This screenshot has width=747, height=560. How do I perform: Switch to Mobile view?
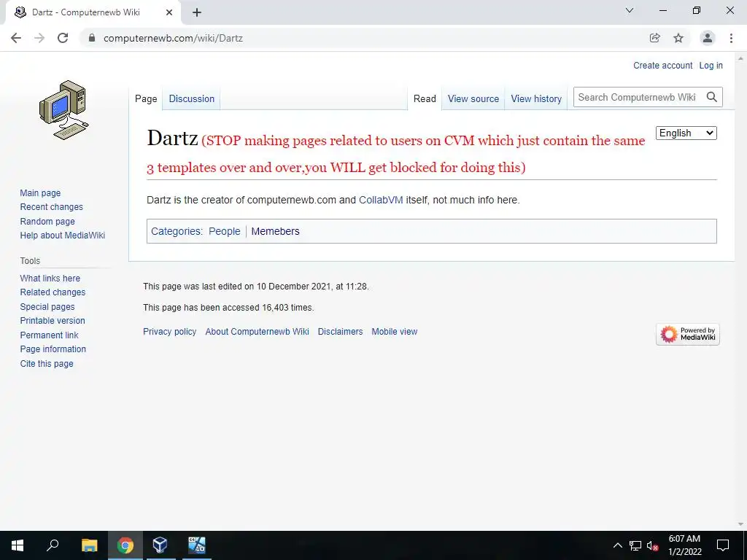point(395,332)
